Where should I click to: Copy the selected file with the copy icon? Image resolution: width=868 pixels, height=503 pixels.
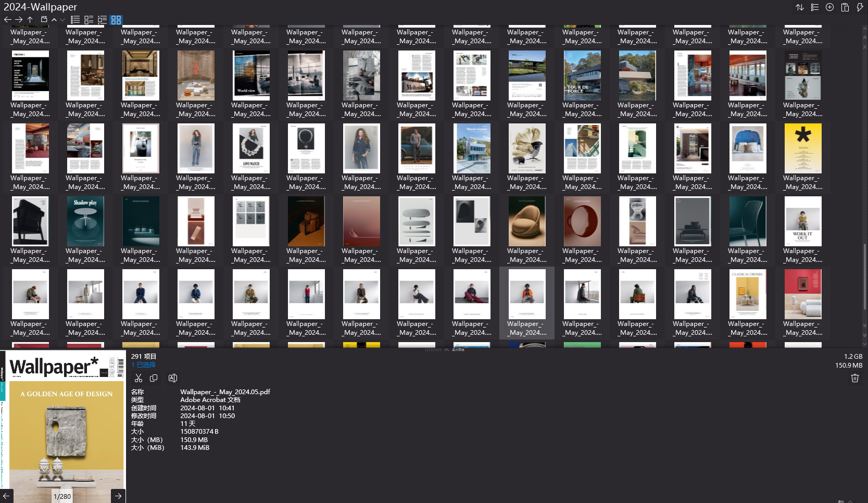tap(154, 378)
